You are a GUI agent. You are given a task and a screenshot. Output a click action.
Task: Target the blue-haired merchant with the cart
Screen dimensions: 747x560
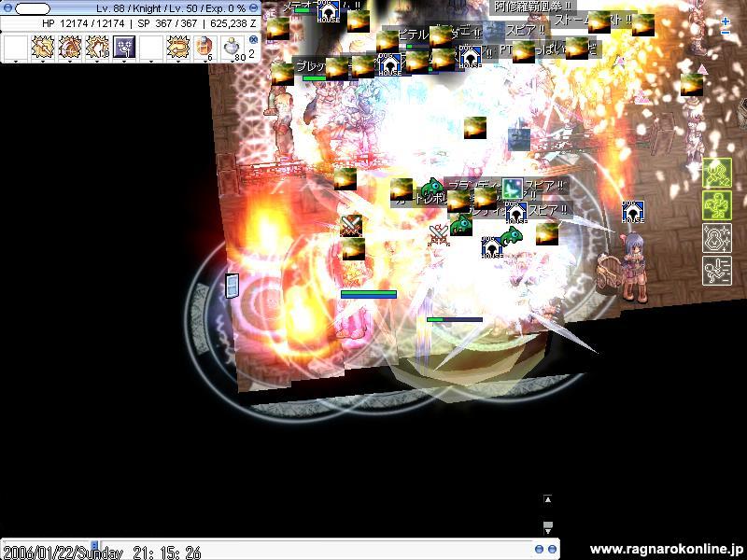pyautogui.click(x=635, y=267)
